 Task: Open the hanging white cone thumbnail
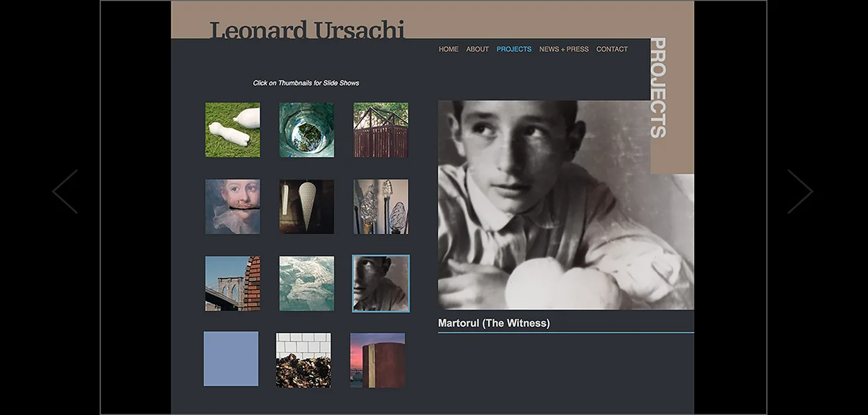[x=306, y=207]
